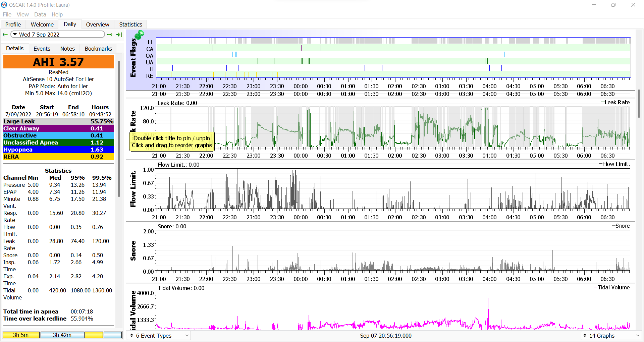Click the OSCAR application logo icon
Screen dimensions: 644x342
point(4,5)
